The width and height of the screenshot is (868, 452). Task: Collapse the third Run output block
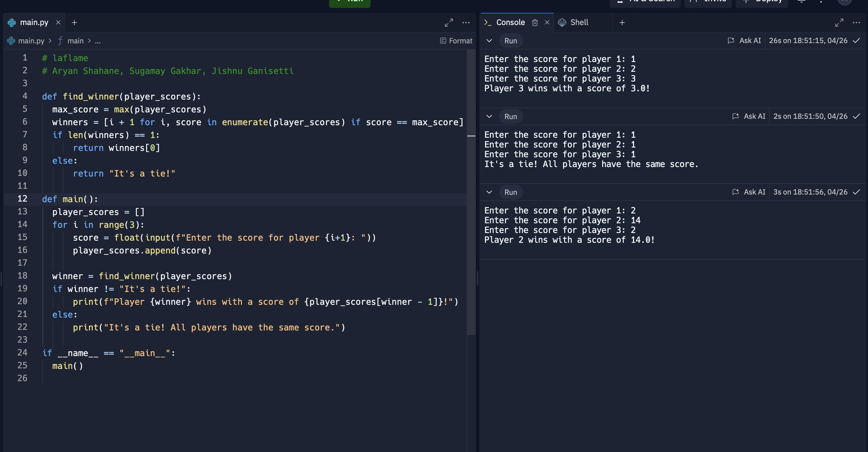point(489,192)
